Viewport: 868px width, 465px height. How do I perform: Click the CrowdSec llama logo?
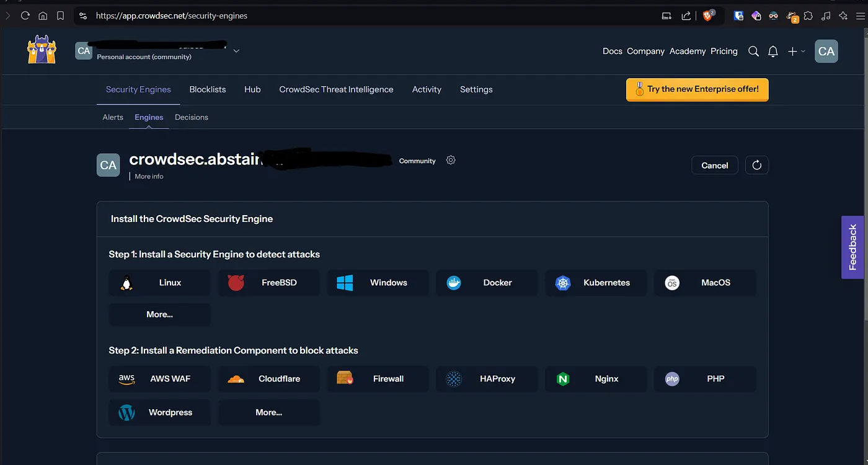pos(42,50)
